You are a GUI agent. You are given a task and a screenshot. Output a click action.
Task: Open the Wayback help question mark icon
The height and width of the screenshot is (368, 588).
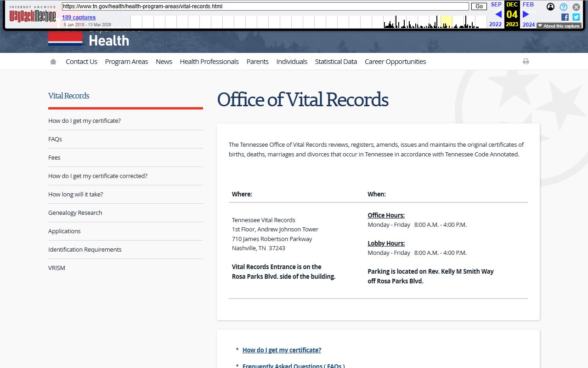click(x=564, y=7)
